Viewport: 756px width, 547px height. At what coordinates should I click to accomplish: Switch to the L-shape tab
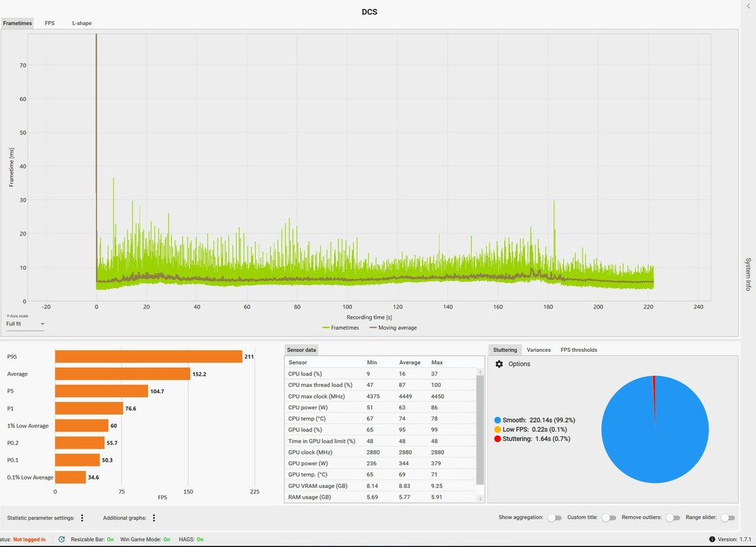click(82, 23)
